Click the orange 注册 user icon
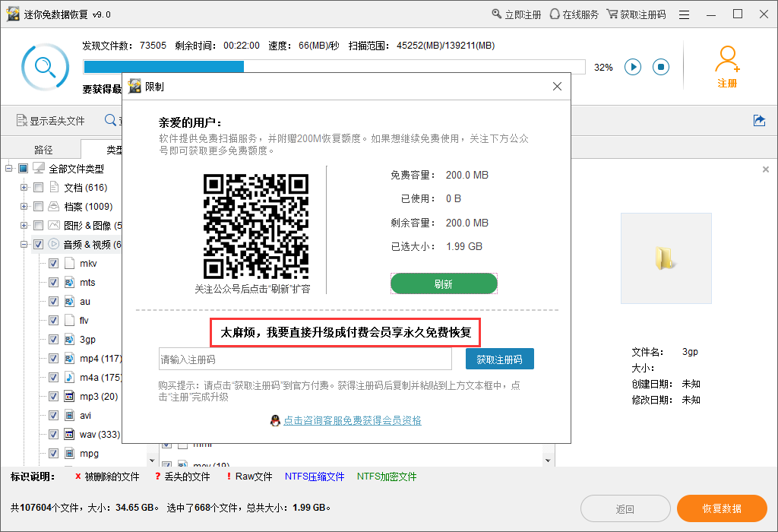The width and height of the screenshot is (778, 532). 727,67
